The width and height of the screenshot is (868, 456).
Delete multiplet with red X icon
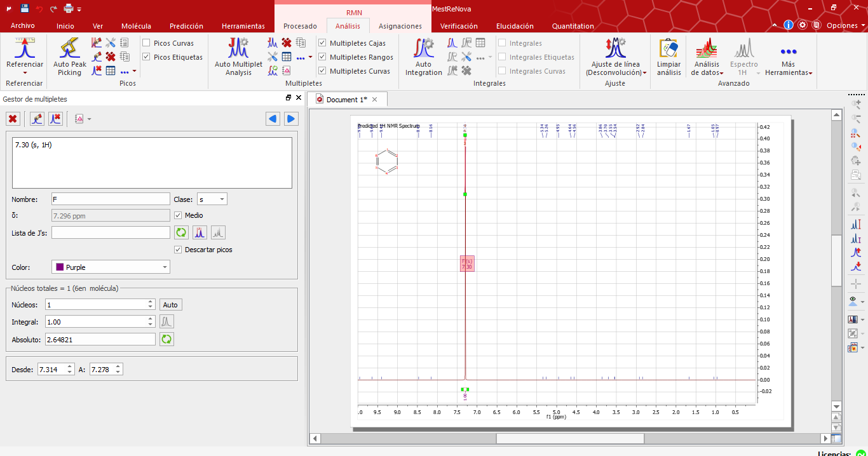coord(13,119)
